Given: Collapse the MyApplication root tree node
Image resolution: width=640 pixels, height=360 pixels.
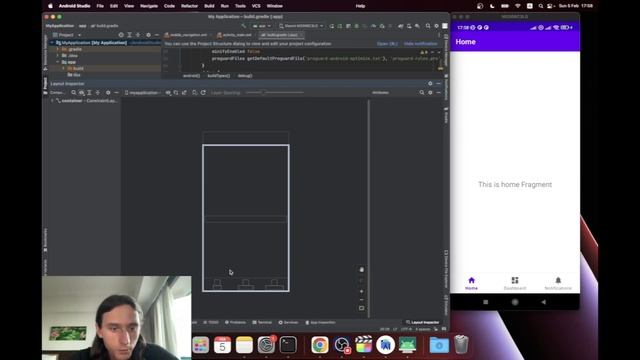Looking at the screenshot, I should click(x=52, y=43).
